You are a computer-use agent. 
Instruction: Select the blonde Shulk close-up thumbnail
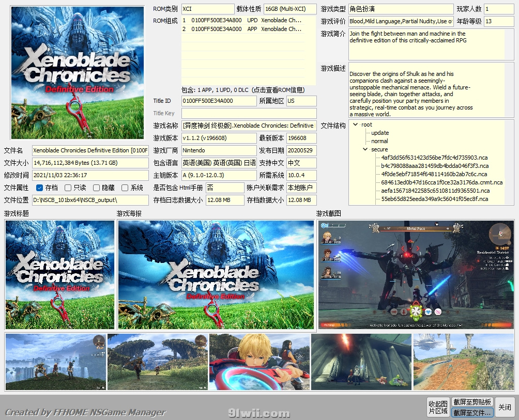pos(259,362)
